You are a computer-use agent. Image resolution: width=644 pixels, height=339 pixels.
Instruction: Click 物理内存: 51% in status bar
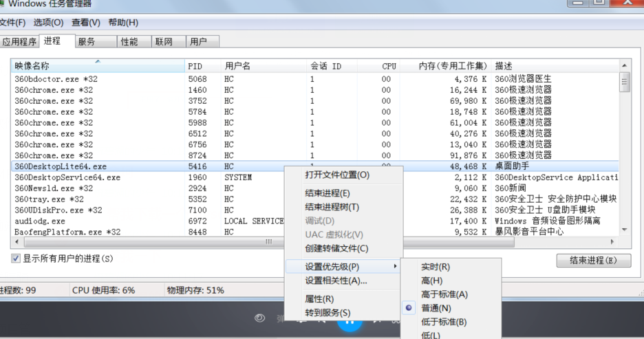[x=195, y=290]
